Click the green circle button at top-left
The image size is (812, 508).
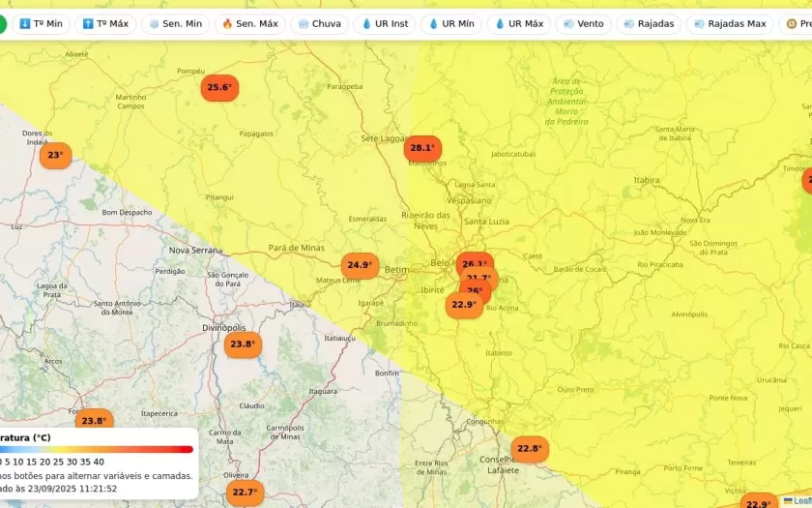tap(1, 23)
